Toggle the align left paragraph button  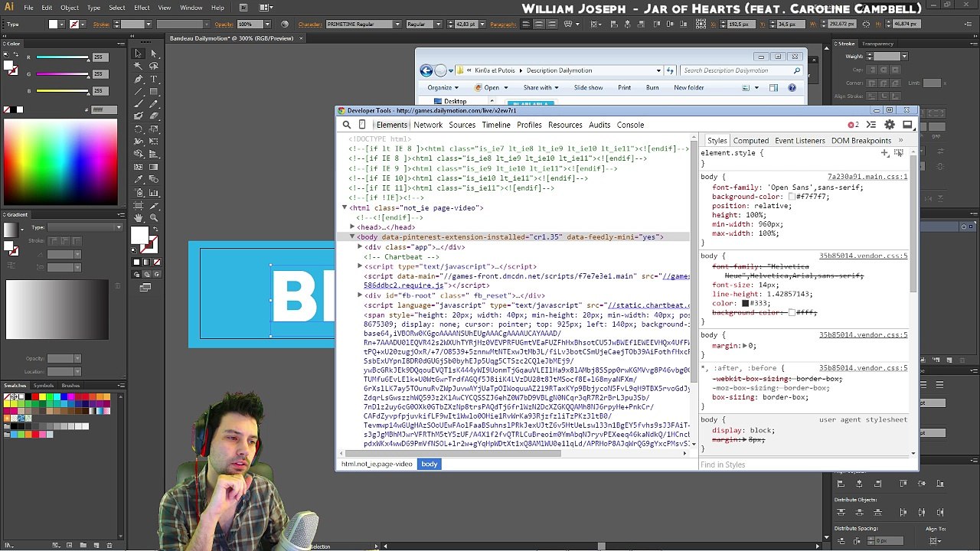[526, 24]
